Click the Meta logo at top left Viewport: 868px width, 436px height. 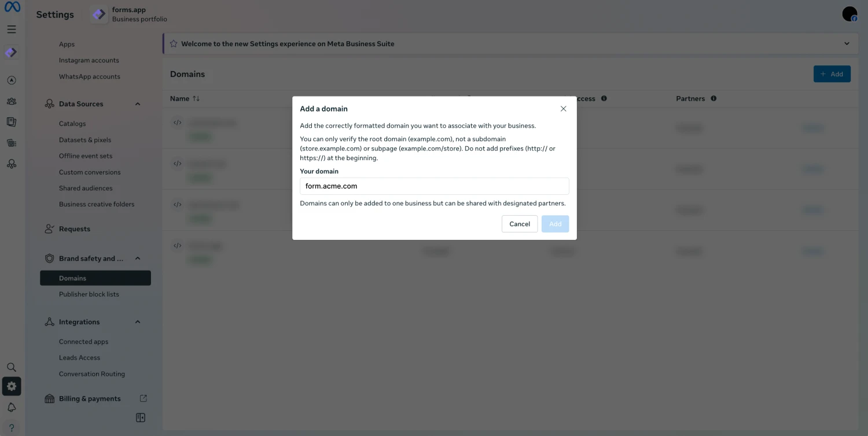(12, 8)
